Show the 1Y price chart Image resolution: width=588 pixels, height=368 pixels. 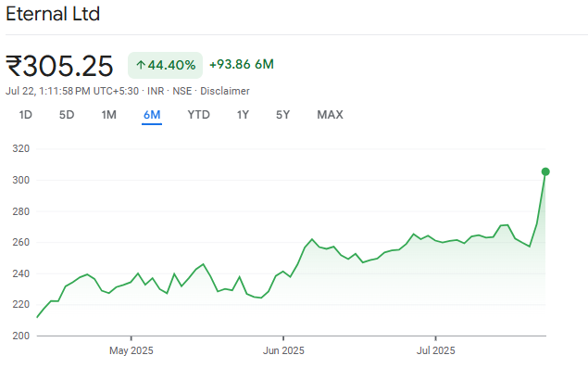pyautogui.click(x=243, y=115)
